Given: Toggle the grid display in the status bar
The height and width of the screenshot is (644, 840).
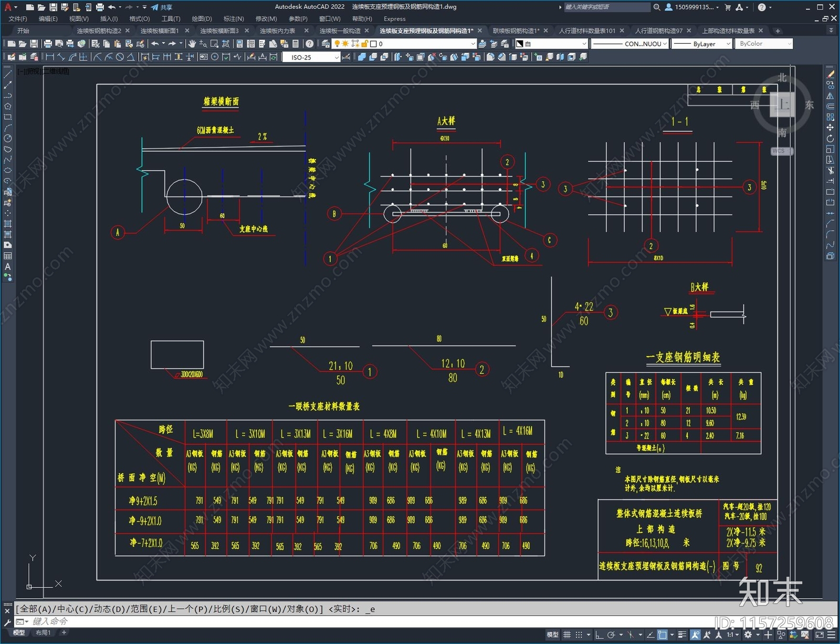Looking at the screenshot, I should [567, 635].
